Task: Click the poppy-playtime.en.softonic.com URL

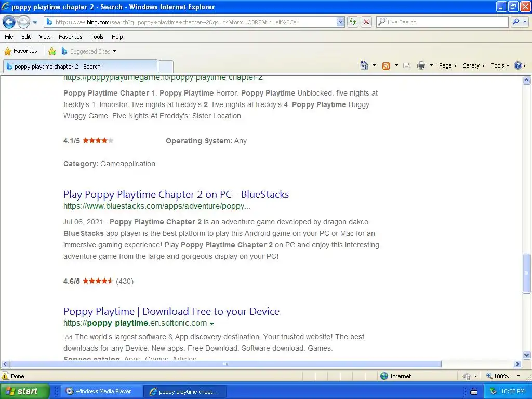Action: coord(135,323)
